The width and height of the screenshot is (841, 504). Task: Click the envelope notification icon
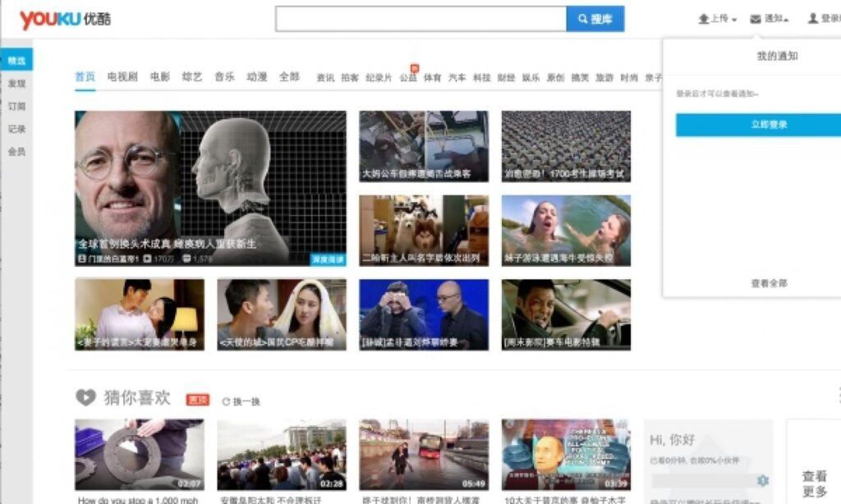[x=756, y=19]
